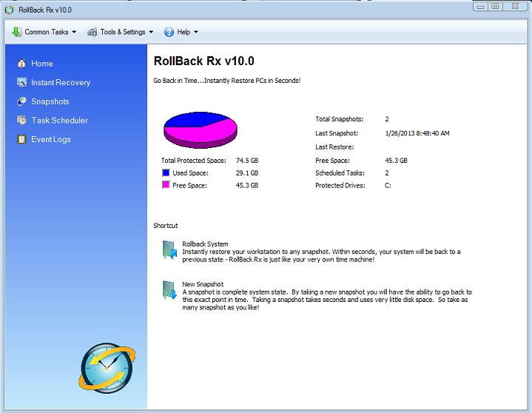Screen dimensions: 532x413
Task: Select the Last Snapshot date value
Action: pyautogui.click(x=417, y=133)
